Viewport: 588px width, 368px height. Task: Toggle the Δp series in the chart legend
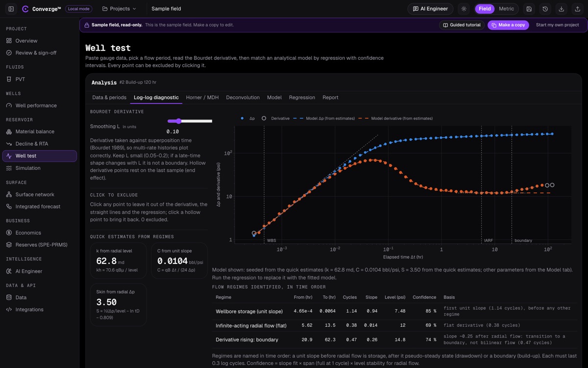pos(248,118)
